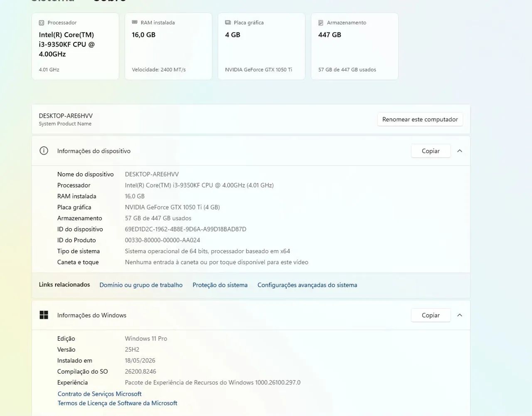Click the Compilação do SO label
The width and height of the screenshot is (532, 416).
(82, 372)
